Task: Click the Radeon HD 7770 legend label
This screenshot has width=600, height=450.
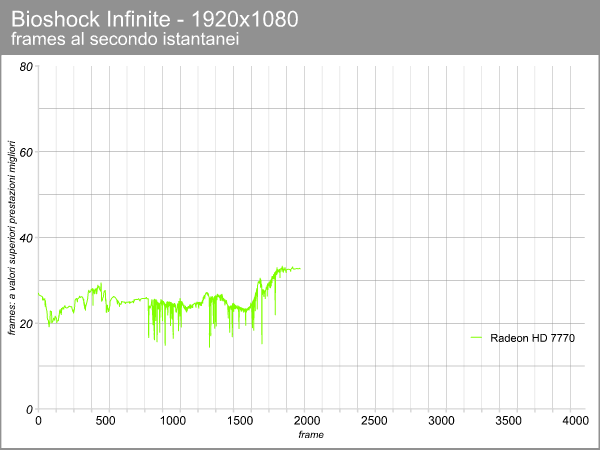Action: point(532,338)
